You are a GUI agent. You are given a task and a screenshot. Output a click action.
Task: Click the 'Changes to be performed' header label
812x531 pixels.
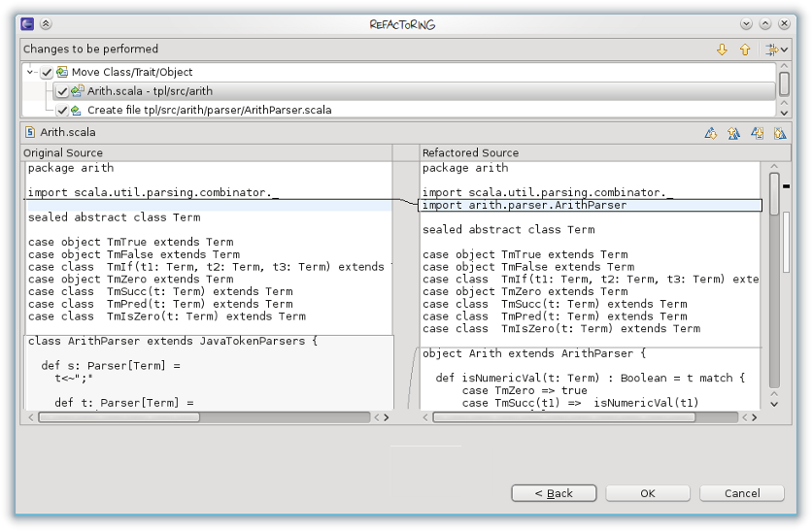pyautogui.click(x=90, y=50)
